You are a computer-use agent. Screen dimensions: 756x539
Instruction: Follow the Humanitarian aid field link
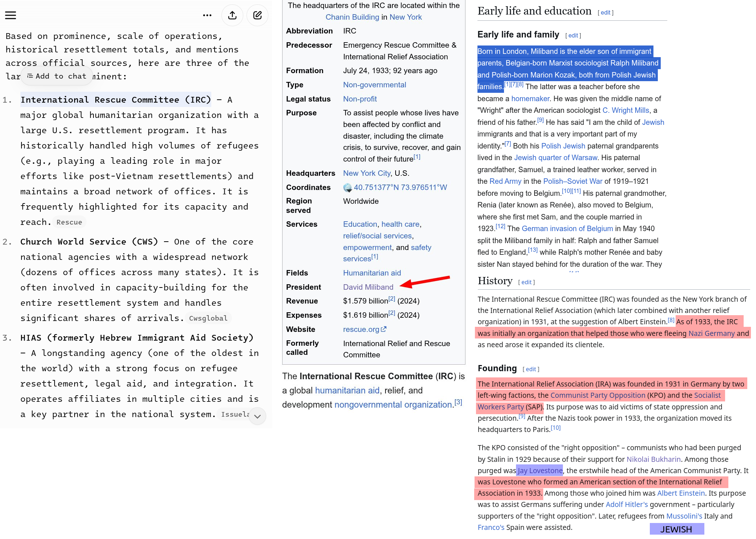(x=372, y=273)
